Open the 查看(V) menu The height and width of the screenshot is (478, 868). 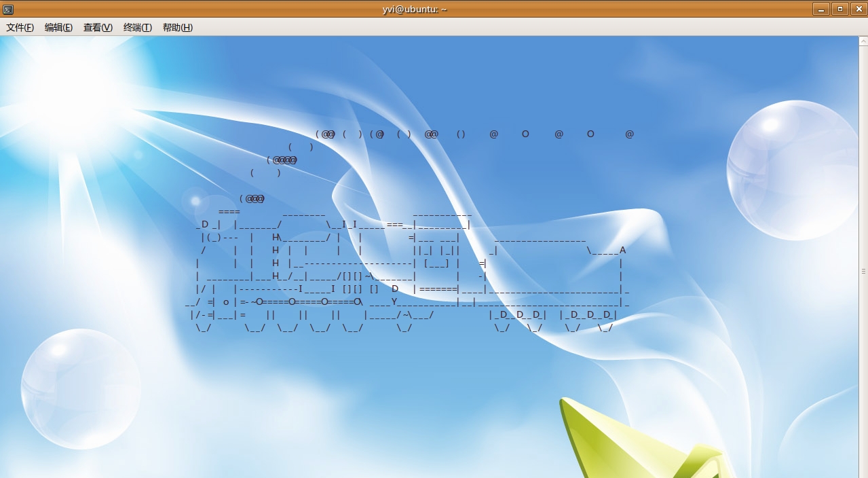(98, 28)
